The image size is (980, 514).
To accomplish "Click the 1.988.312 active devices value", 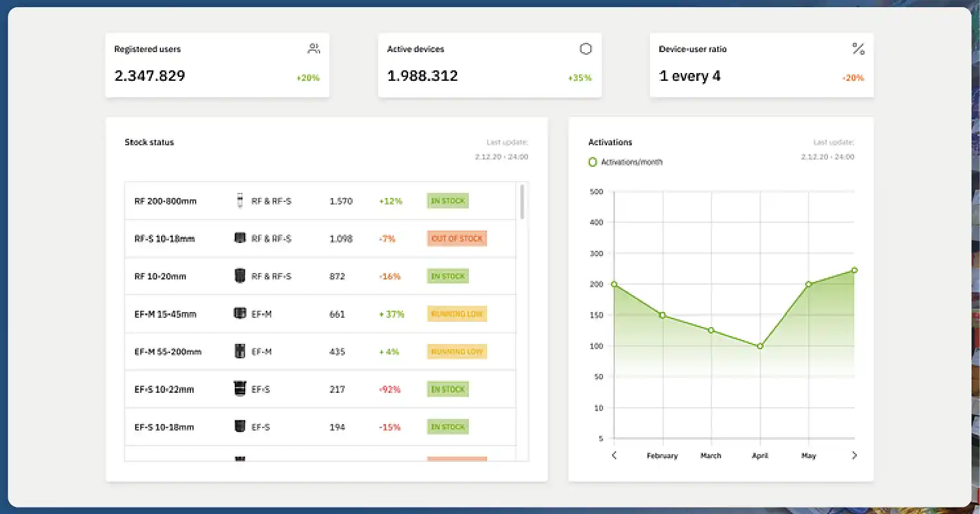I will (423, 76).
